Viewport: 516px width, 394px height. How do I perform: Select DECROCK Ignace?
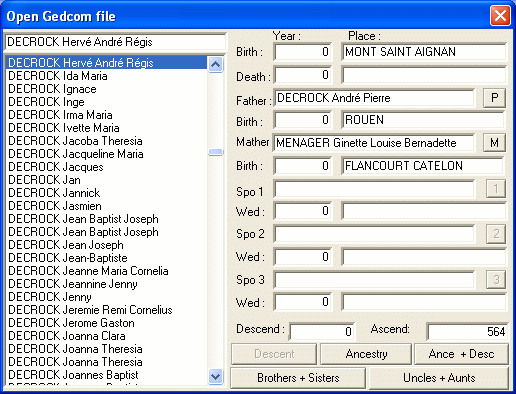(107, 89)
